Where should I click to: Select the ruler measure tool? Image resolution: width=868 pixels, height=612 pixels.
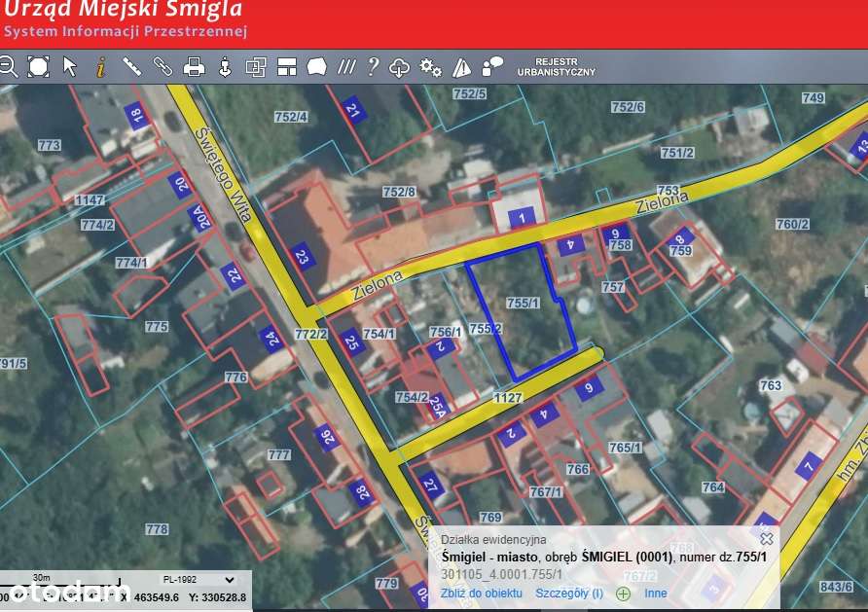131,67
